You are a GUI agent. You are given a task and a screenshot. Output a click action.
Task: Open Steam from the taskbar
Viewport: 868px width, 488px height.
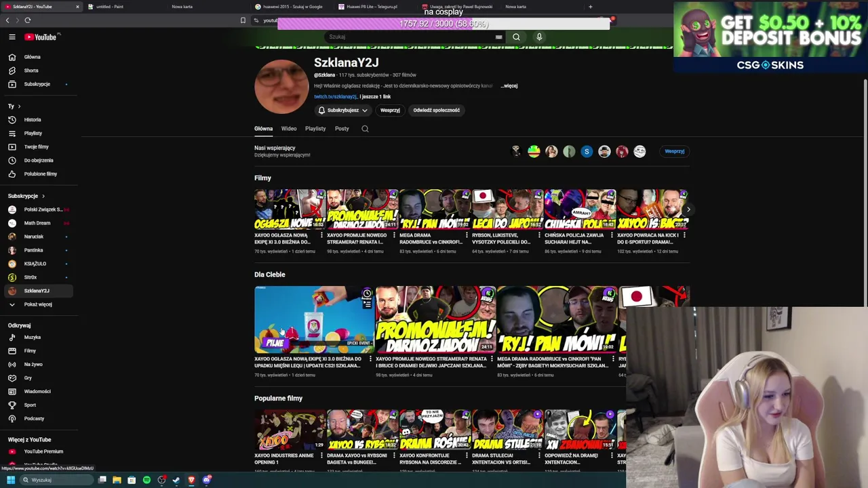point(176,480)
